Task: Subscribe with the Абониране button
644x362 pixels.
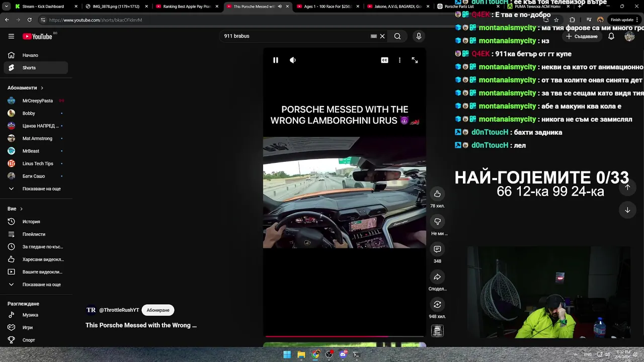Action: point(158,310)
